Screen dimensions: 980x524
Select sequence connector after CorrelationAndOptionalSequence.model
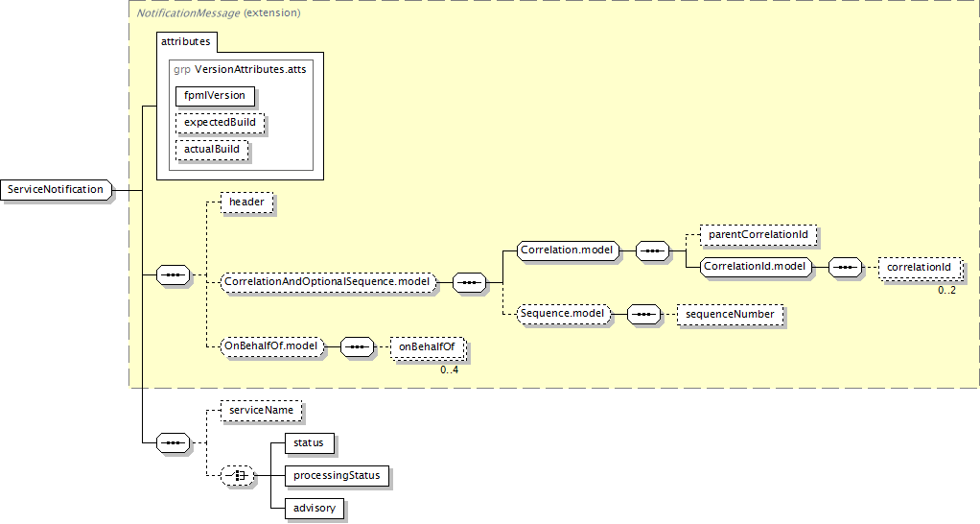pyautogui.click(x=470, y=282)
